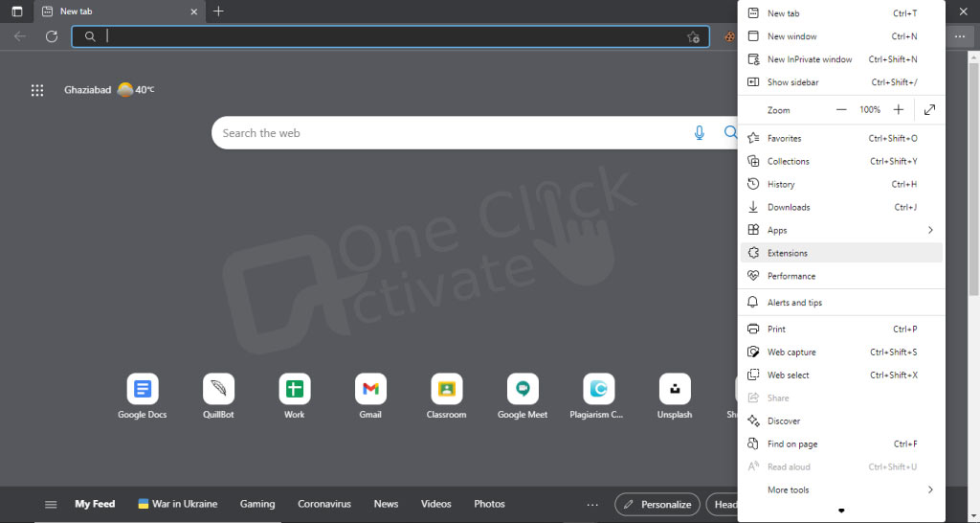The image size is (980, 523).
Task: Open the Plagiarism Checker quick link tile
Action: click(x=598, y=396)
